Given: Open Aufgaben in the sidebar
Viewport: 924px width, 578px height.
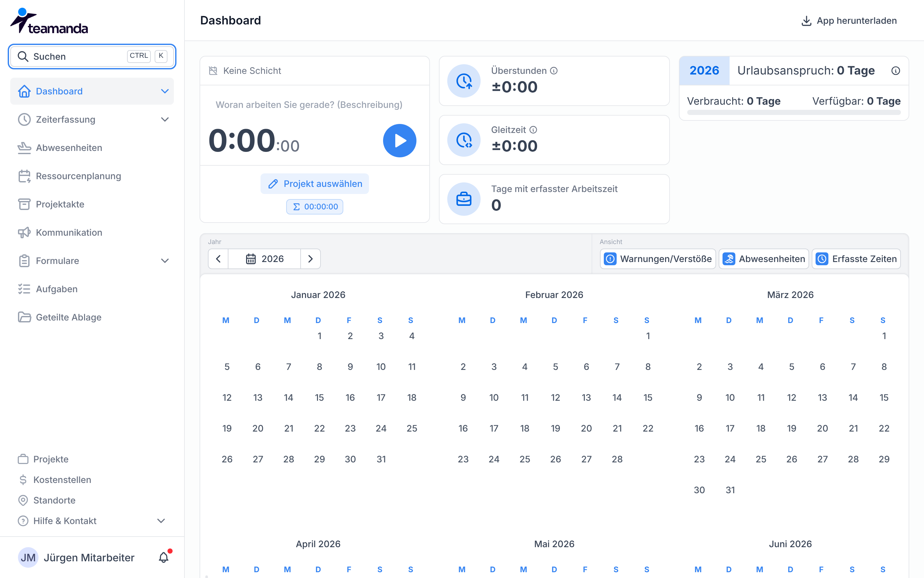Looking at the screenshot, I should pos(92,289).
